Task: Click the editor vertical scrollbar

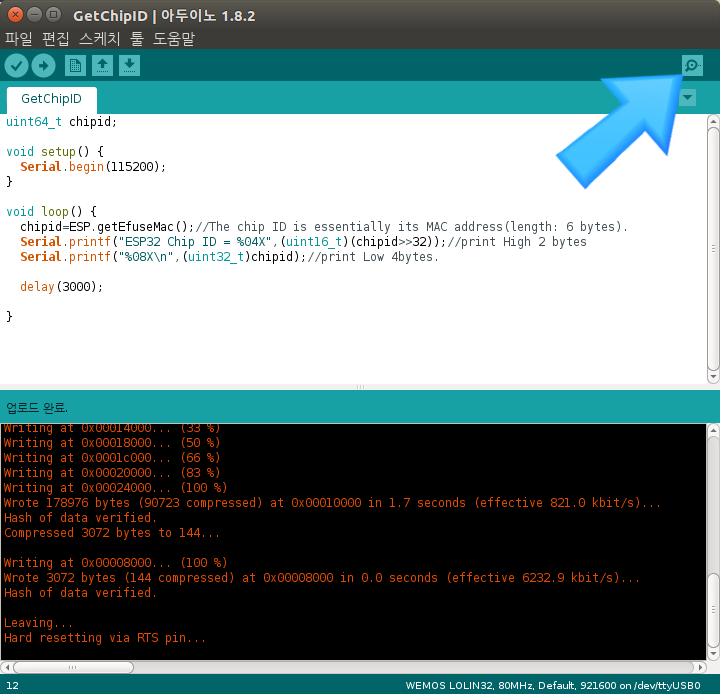Action: pyautogui.click(x=713, y=248)
